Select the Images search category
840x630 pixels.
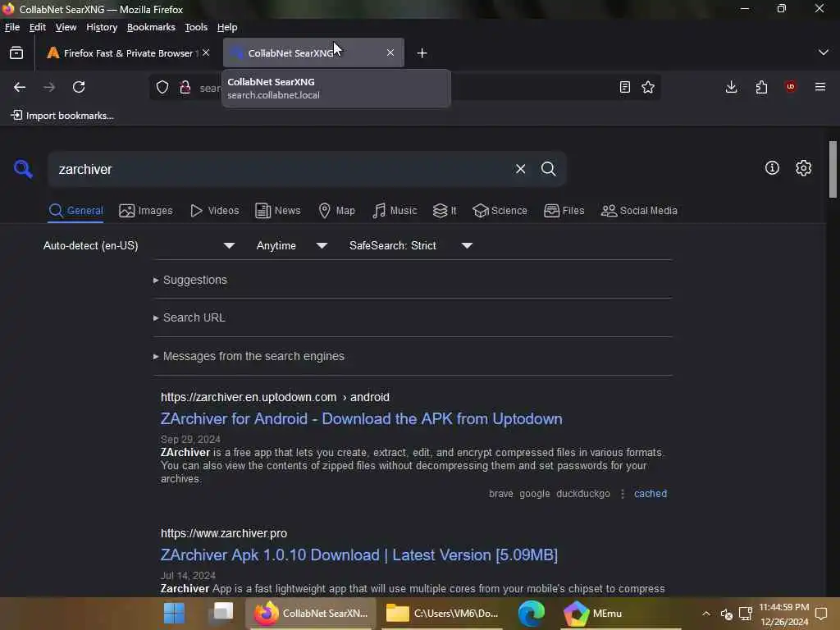click(x=146, y=211)
